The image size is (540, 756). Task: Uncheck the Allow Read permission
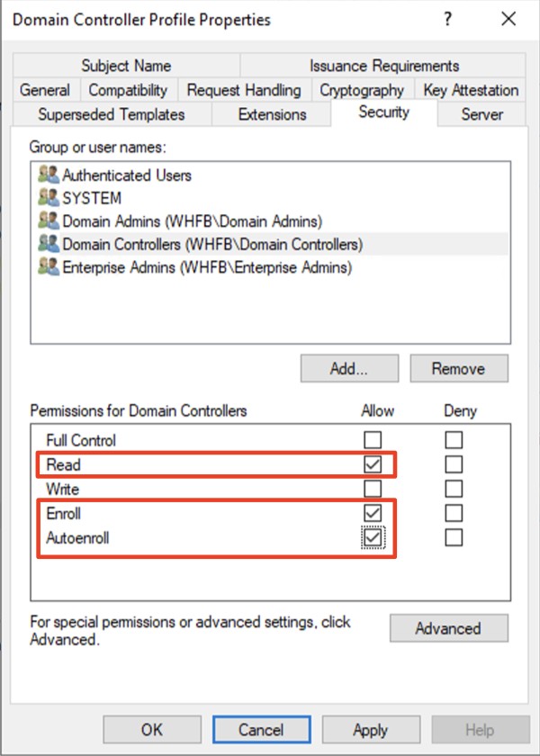pyautogui.click(x=373, y=464)
